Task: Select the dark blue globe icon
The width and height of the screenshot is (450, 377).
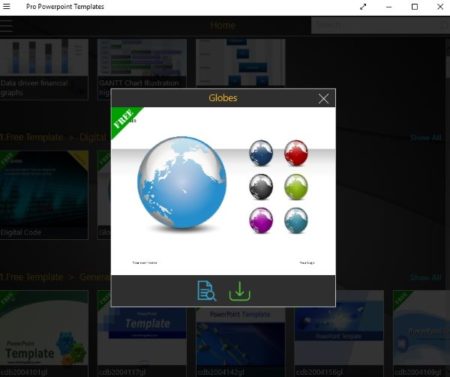Action: (261, 153)
